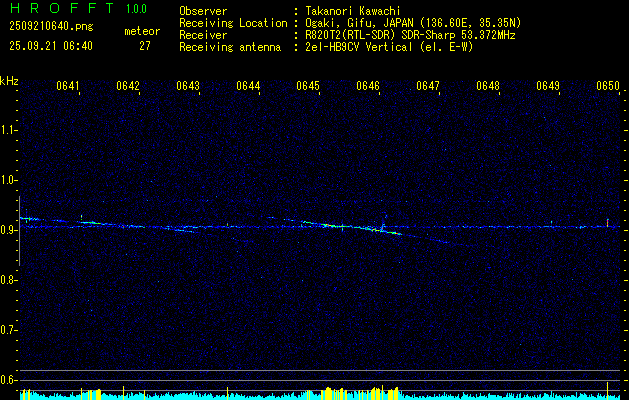Click the 0.8 frequency axis label
Screen dimensions: 629x400
tap(8, 280)
